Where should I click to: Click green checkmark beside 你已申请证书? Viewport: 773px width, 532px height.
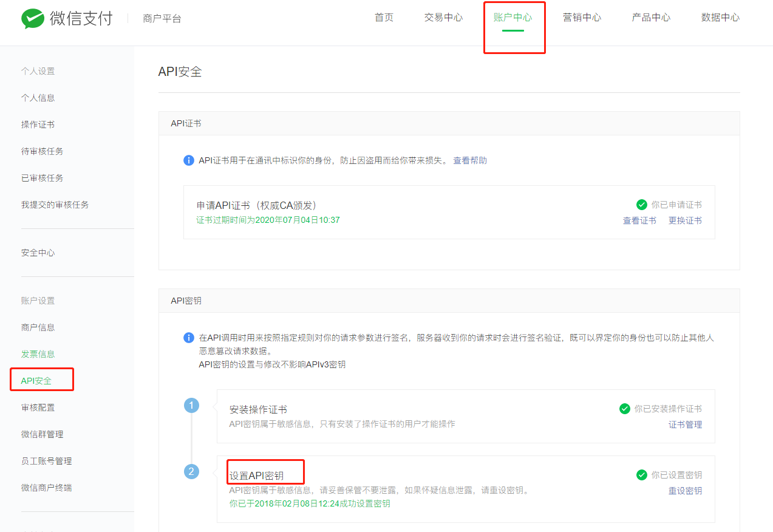641,205
